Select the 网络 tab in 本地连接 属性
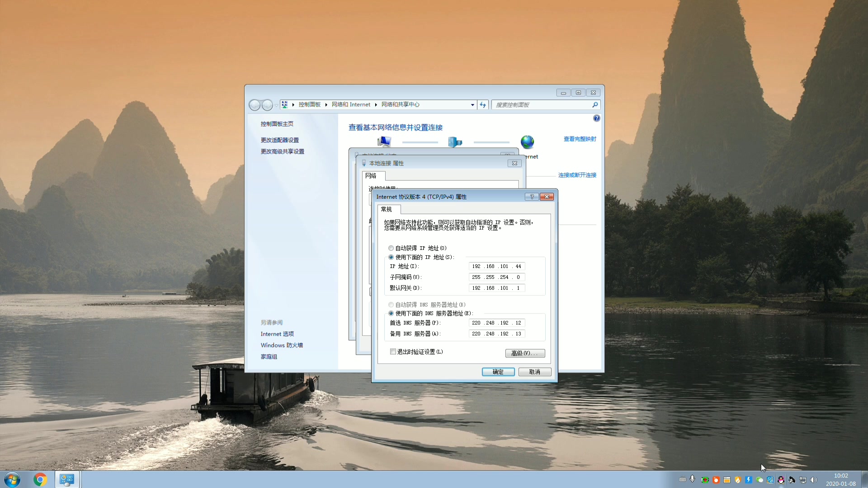Image resolution: width=868 pixels, height=488 pixels. coord(371,176)
